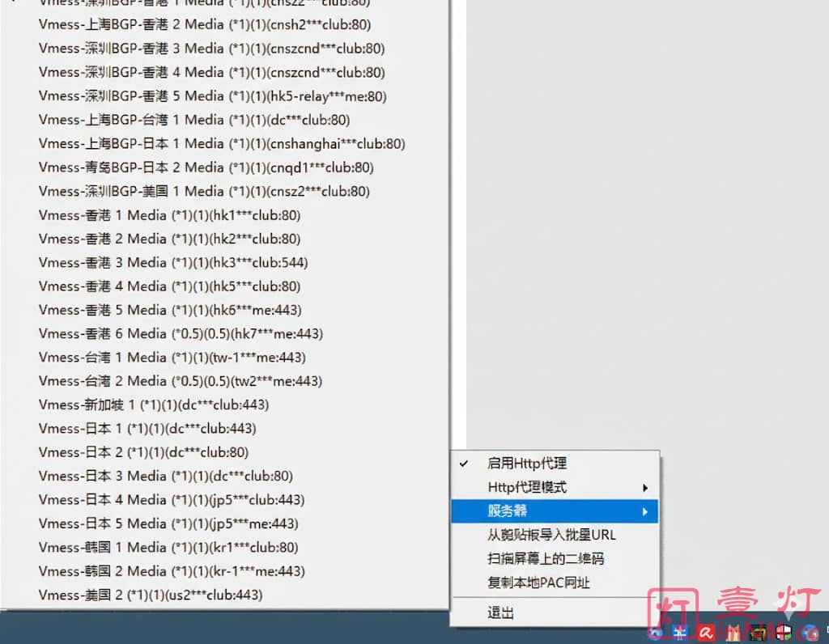Viewport: 829px width, 644px height.
Task: Select server Vmess-香港 3 Media hk3 port 544
Action: pyautogui.click(x=172, y=262)
